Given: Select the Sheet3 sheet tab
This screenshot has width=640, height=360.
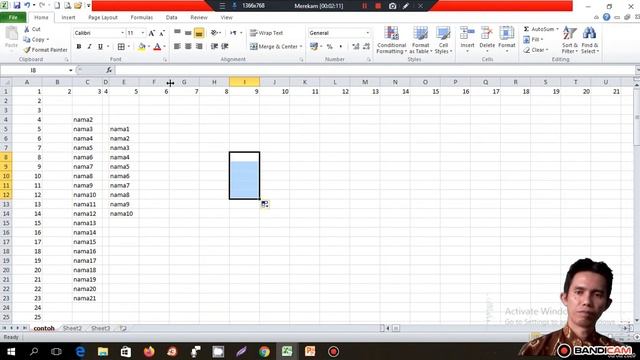Looking at the screenshot, I should coord(100,328).
